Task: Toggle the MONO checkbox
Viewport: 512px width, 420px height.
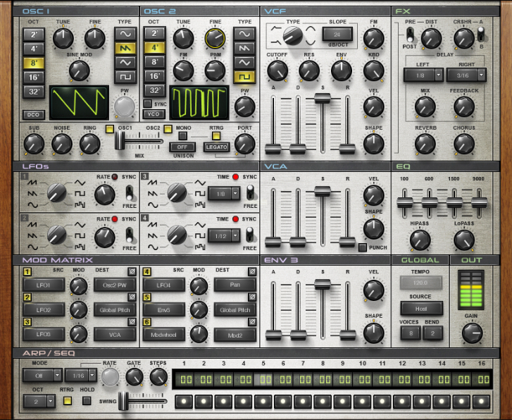Action: [183, 135]
